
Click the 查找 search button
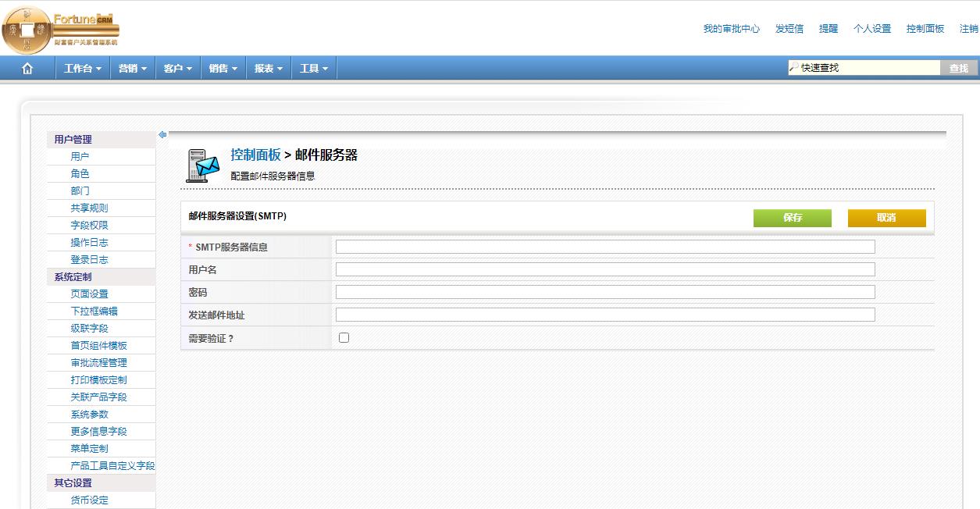point(959,69)
